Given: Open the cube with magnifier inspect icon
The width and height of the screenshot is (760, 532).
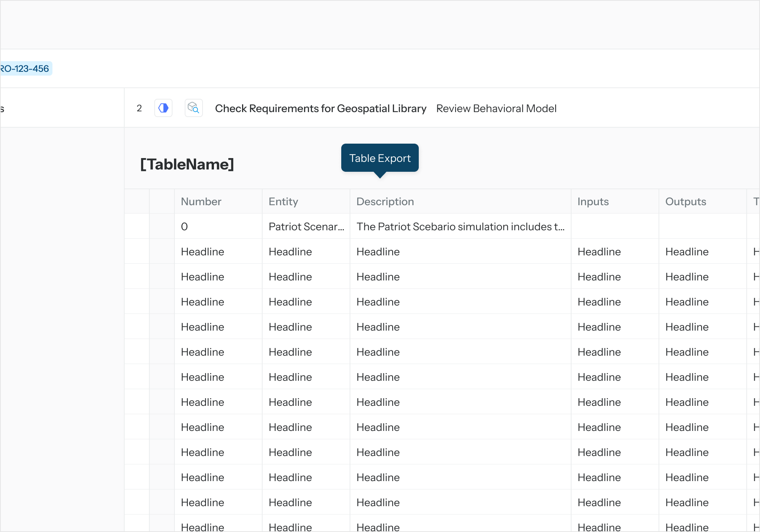Looking at the screenshot, I should [x=193, y=108].
